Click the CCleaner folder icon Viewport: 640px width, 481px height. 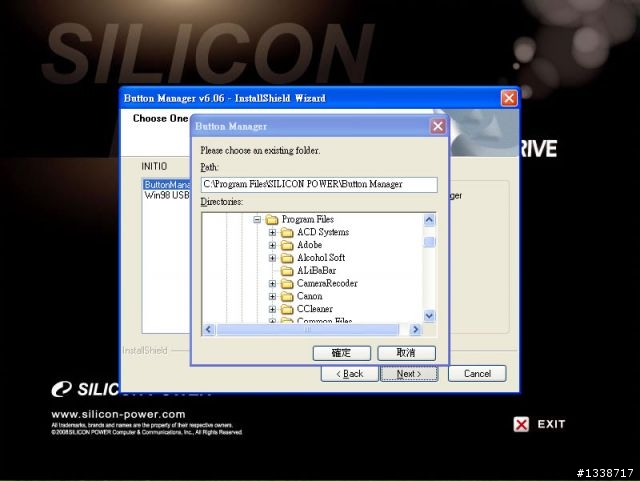tap(287, 309)
